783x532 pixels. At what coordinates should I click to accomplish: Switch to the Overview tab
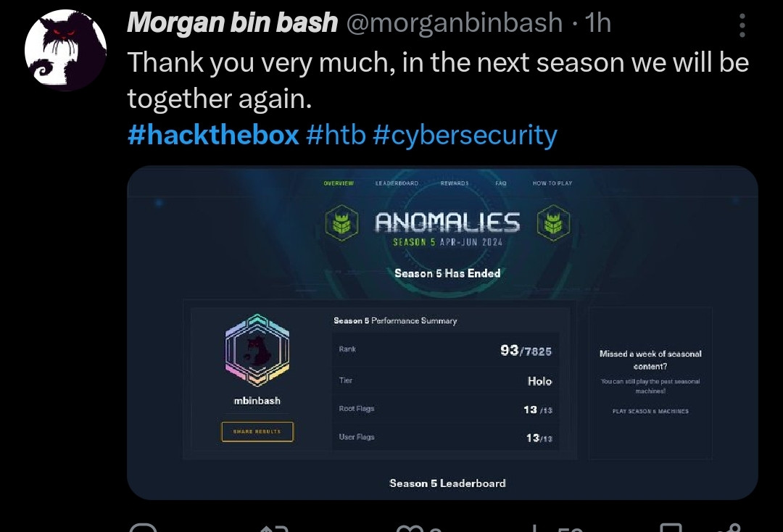click(339, 183)
